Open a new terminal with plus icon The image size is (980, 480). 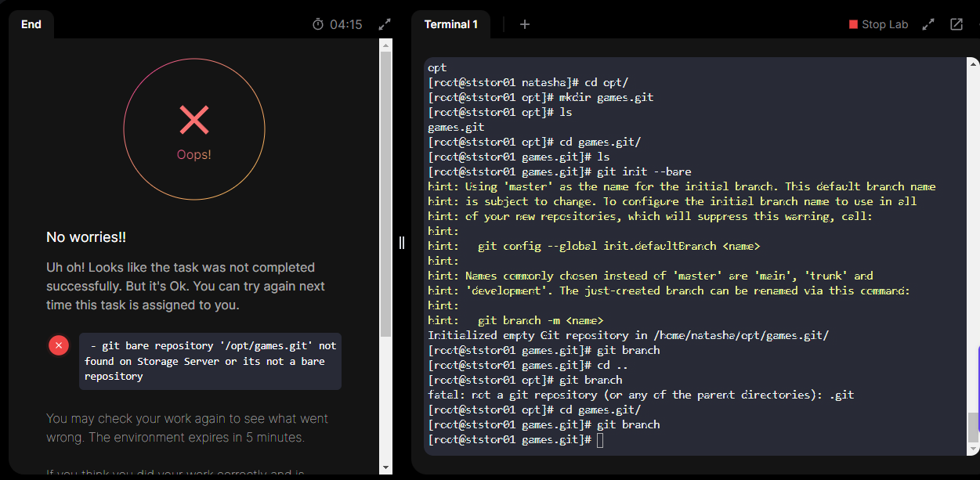pyautogui.click(x=525, y=24)
